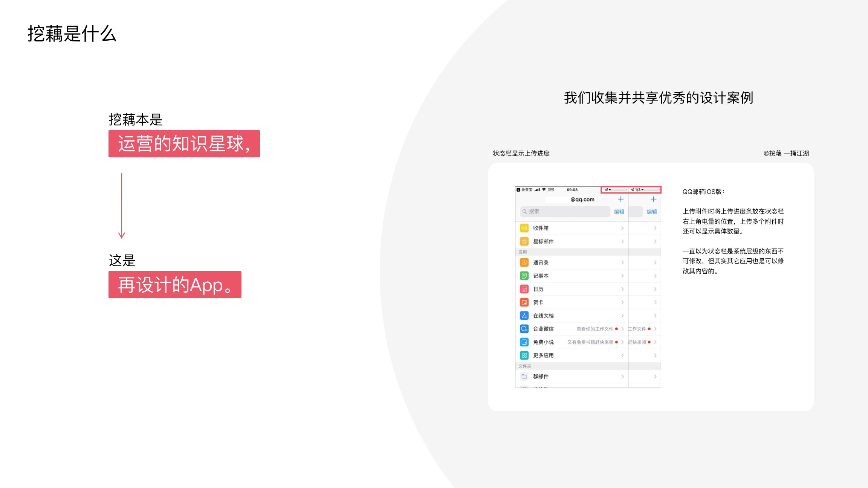Click the upload progress bar left of 1/3
The image size is (868, 488).
618,190
